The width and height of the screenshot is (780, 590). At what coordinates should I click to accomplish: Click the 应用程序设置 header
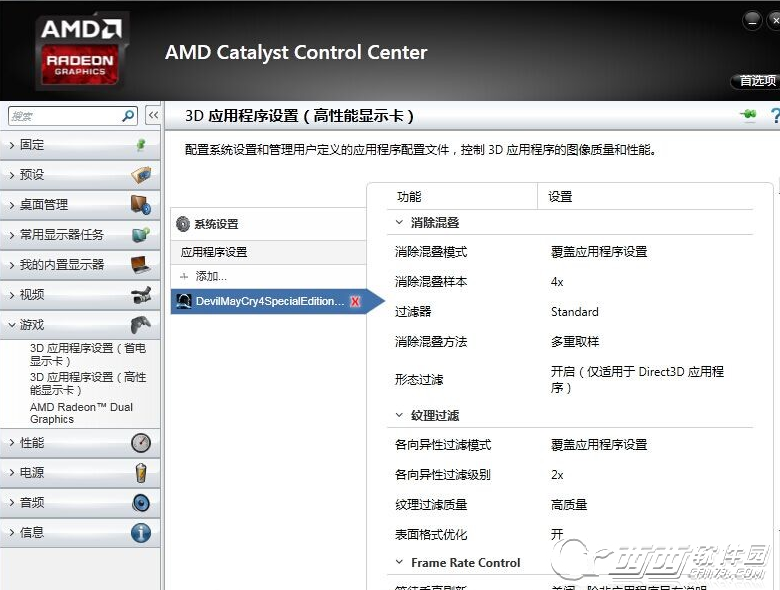(x=269, y=252)
